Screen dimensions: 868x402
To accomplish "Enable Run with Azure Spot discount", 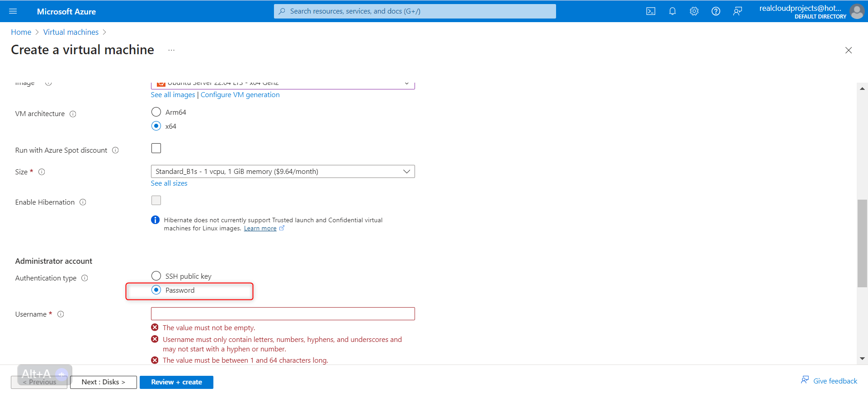I will point(156,148).
